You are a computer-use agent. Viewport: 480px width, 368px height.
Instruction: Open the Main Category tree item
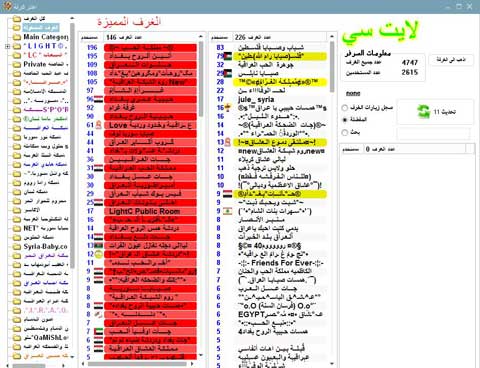pyautogui.click(x=46, y=37)
